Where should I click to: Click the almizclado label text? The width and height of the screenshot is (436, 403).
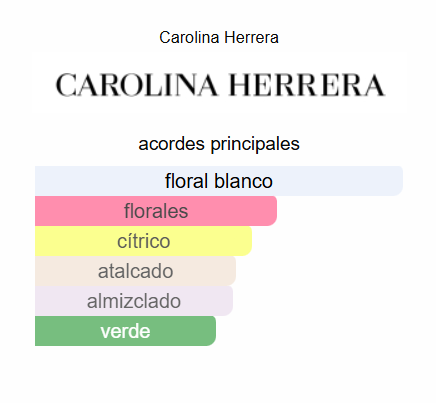click(x=134, y=301)
